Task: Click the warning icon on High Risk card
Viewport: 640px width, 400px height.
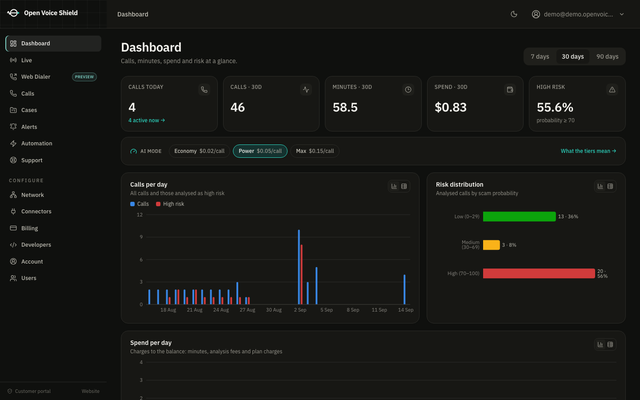Action: (612, 90)
